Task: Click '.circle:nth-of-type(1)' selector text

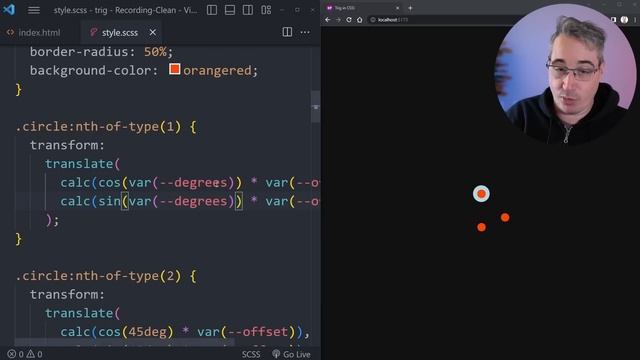Action: [98, 127]
